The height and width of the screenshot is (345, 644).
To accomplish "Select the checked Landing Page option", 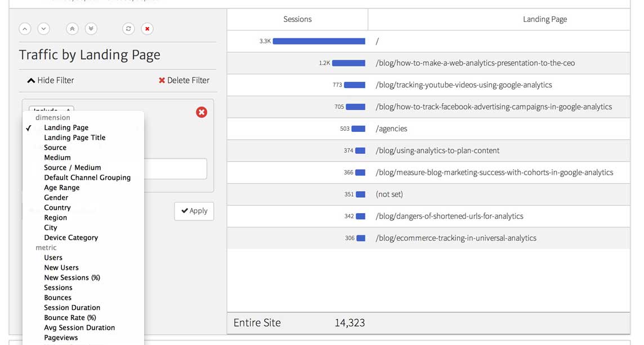I will [66, 128].
